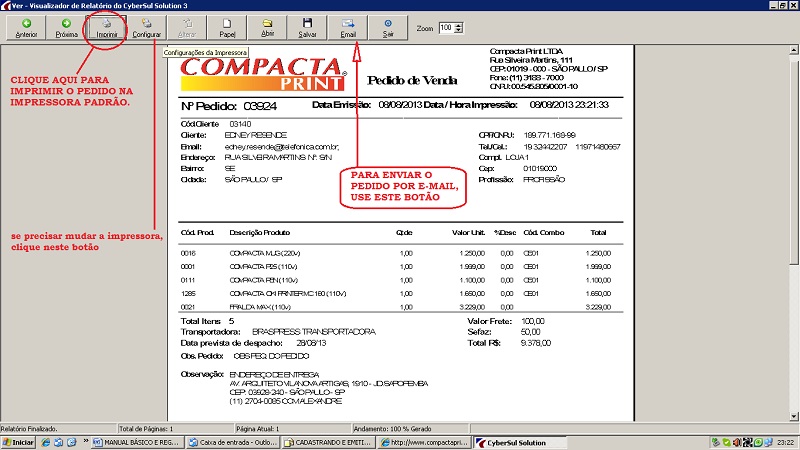Click product row FRALDA MAX (110v)
The height and width of the screenshot is (450, 800).
coord(395,307)
